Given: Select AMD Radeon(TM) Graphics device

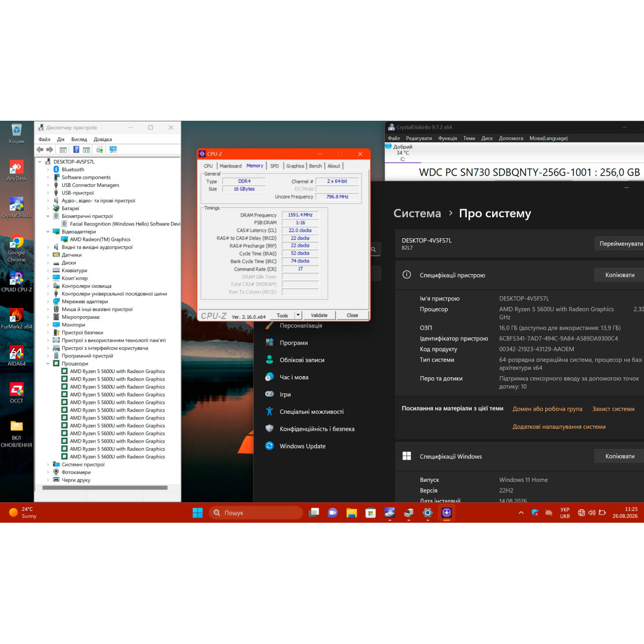Looking at the screenshot, I should point(100,240).
